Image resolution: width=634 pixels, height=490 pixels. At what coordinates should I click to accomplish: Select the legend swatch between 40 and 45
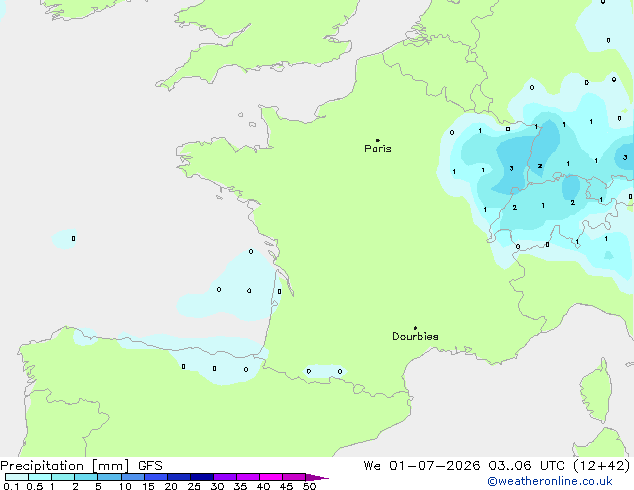coord(271,477)
